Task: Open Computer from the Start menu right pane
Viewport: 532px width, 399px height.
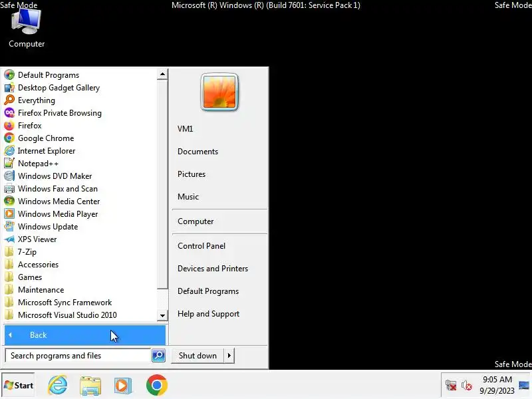Action: 196,221
